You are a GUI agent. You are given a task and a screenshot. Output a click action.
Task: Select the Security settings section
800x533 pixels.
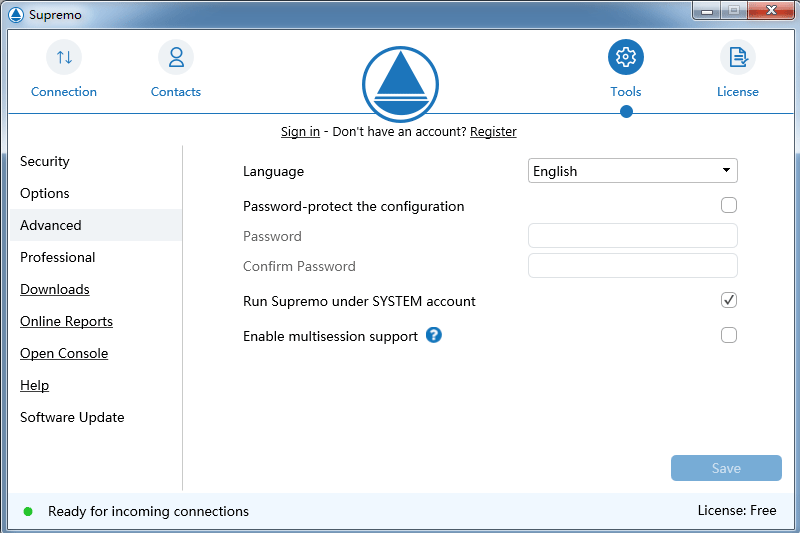(96, 161)
